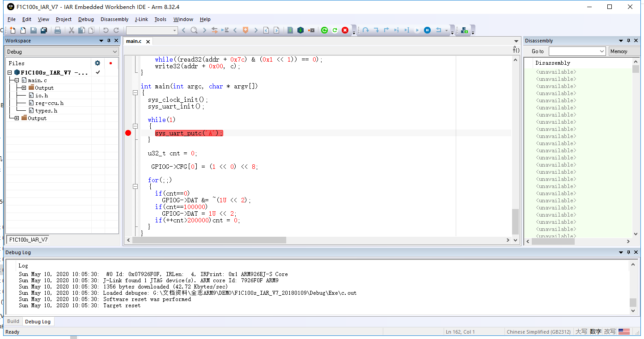Viewport: 644px width, 339px height.
Task: Click the F1C100s_IAR_V7 workspace bottom tab
Action: tap(29, 239)
